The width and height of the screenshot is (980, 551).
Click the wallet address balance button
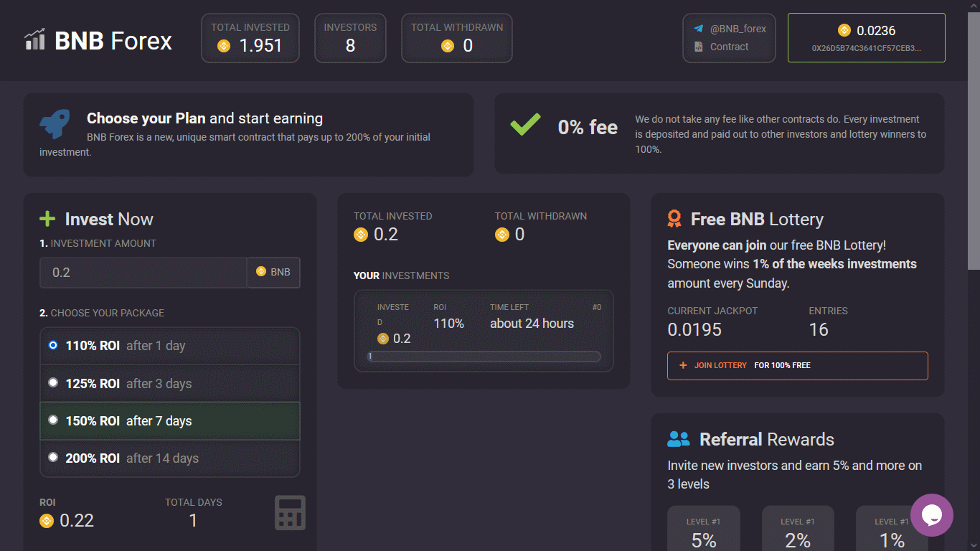click(x=867, y=37)
